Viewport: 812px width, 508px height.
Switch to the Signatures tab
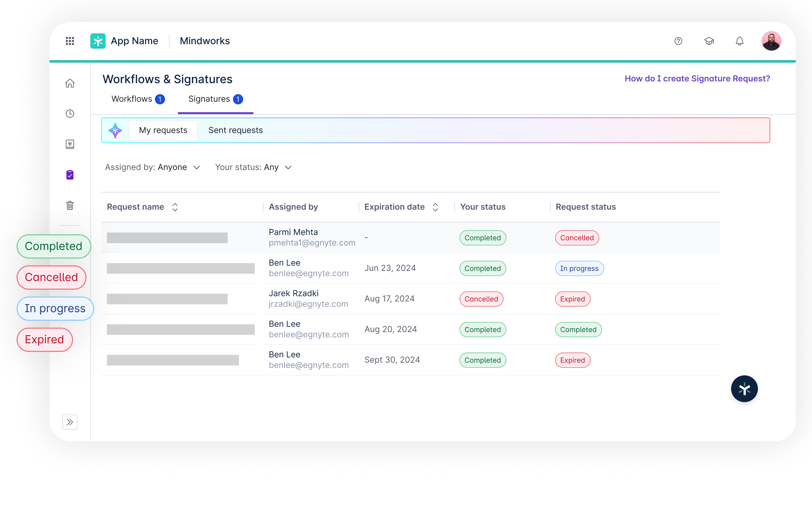pyautogui.click(x=215, y=99)
